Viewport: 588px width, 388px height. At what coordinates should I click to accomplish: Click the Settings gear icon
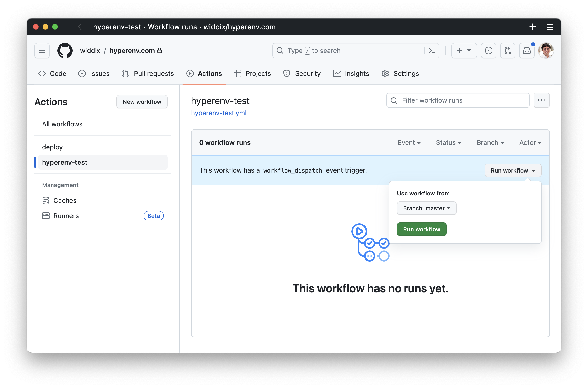pyautogui.click(x=385, y=73)
